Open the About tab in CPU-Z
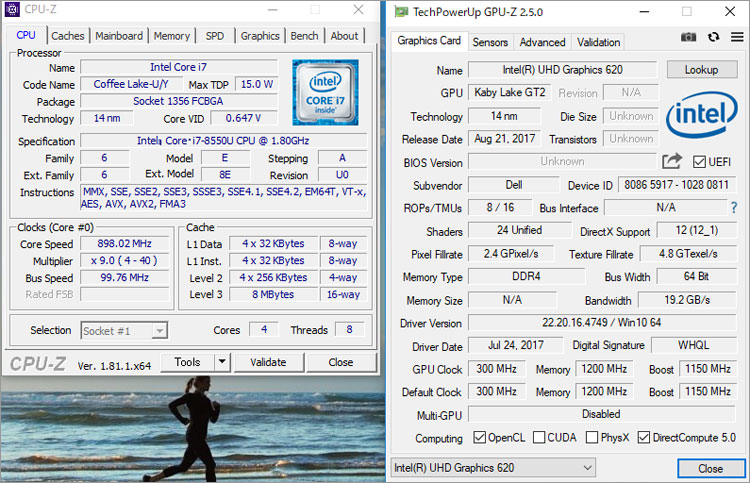The image size is (750, 483). coord(344,36)
